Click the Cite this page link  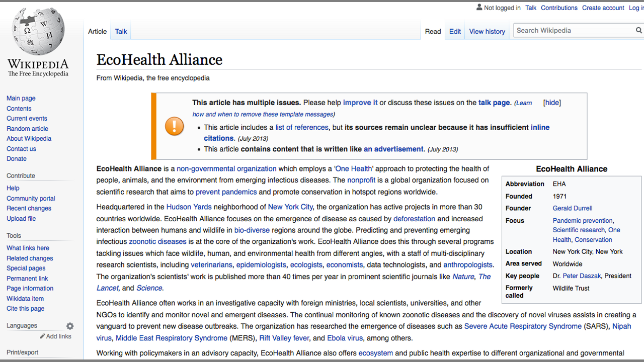coord(25,309)
